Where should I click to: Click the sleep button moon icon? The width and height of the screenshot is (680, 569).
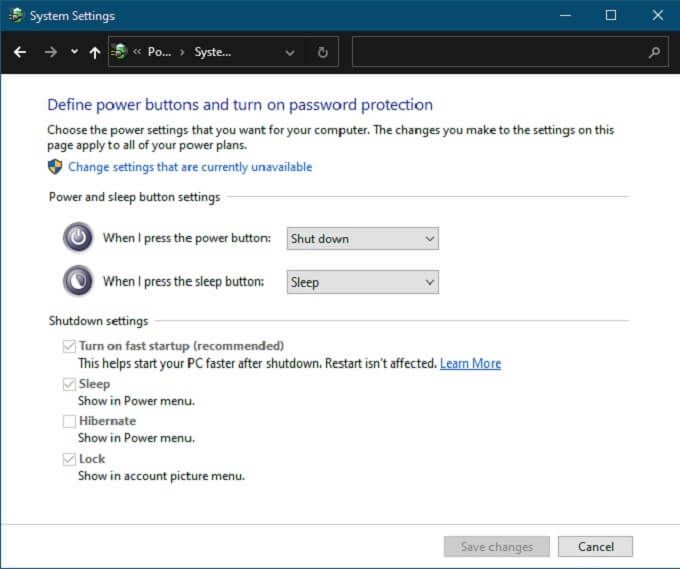78,282
